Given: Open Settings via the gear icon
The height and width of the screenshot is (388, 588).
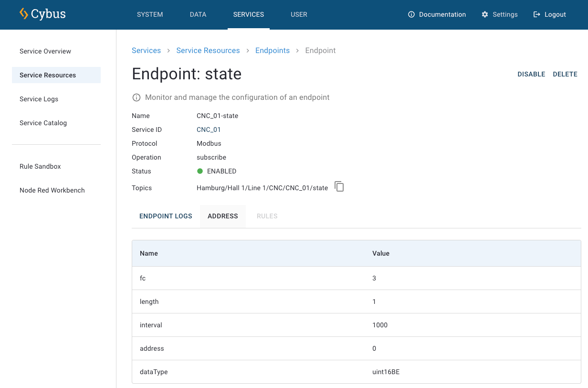Looking at the screenshot, I should [485, 15].
